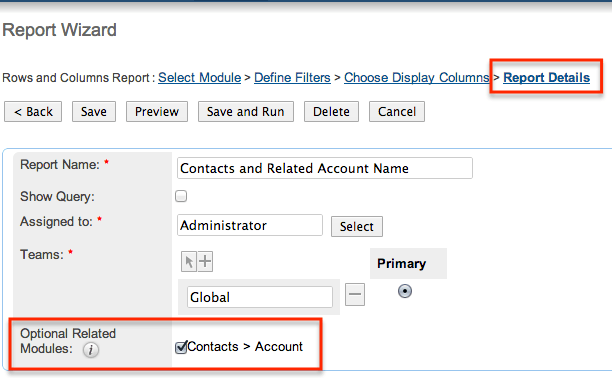This screenshot has height=378, width=612.
Task: Preview the report
Action: click(x=157, y=112)
